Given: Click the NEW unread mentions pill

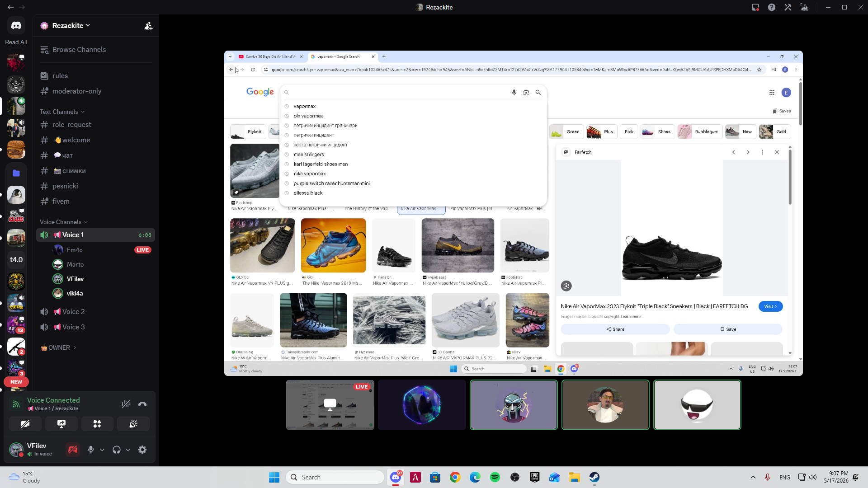Looking at the screenshot, I should (16, 382).
